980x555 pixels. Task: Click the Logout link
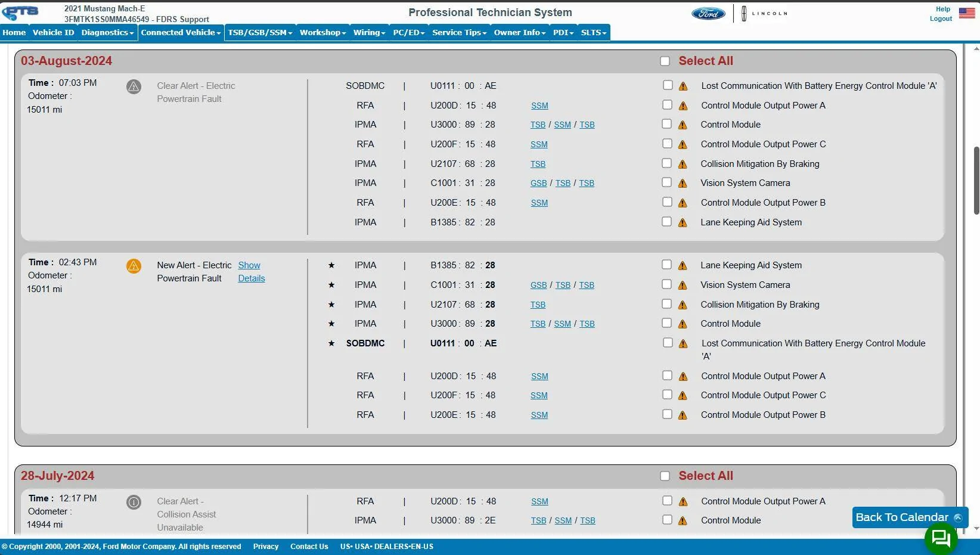[941, 18]
